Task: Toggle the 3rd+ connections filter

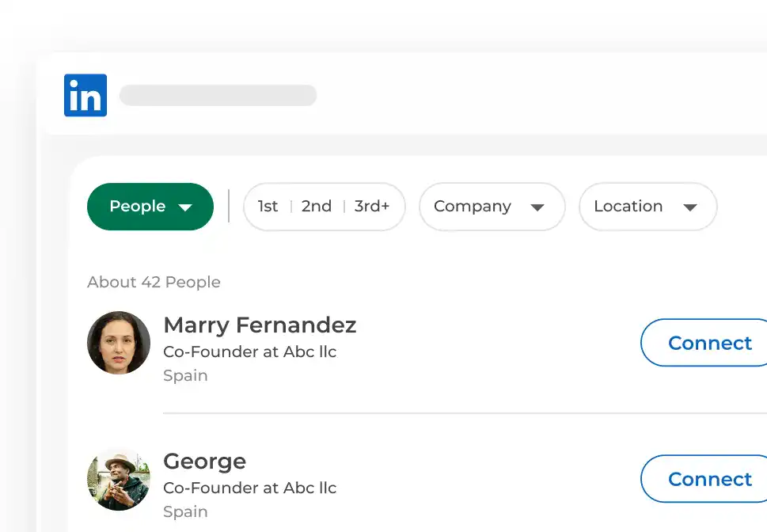Action: 372,207
